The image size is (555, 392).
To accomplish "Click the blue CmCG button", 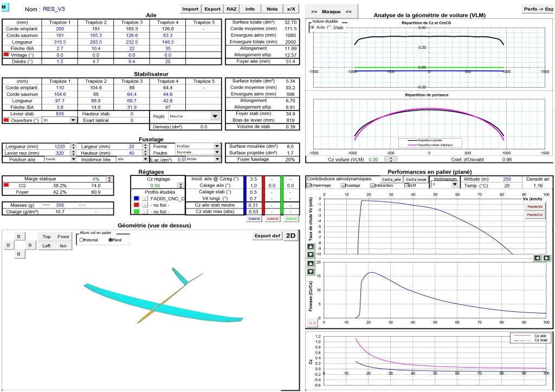I will point(254,219).
